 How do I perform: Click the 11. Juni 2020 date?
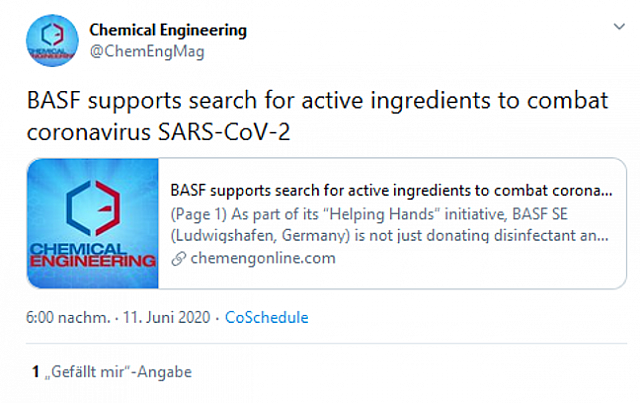coord(167,317)
